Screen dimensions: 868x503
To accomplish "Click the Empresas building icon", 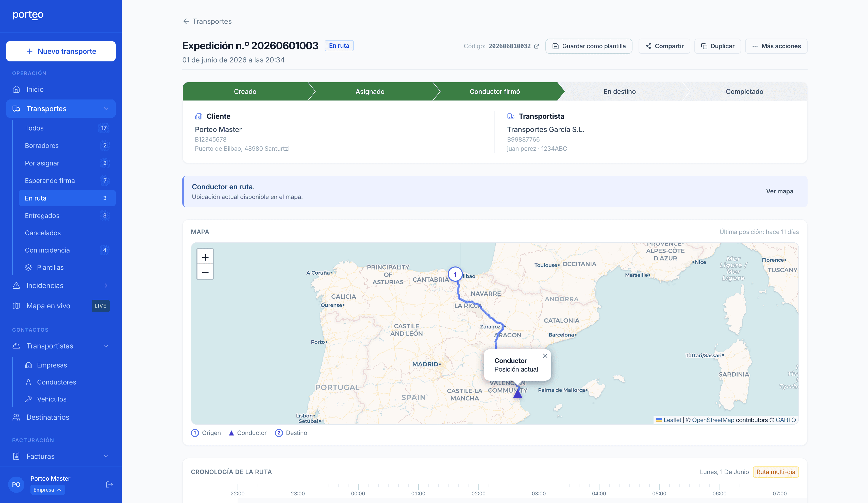I will [29, 365].
